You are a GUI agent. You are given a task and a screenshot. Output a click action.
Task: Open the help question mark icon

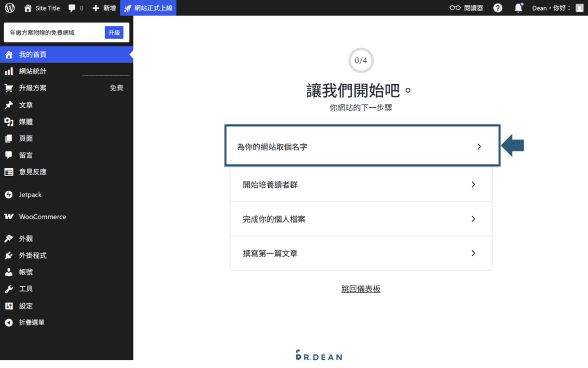(x=497, y=8)
